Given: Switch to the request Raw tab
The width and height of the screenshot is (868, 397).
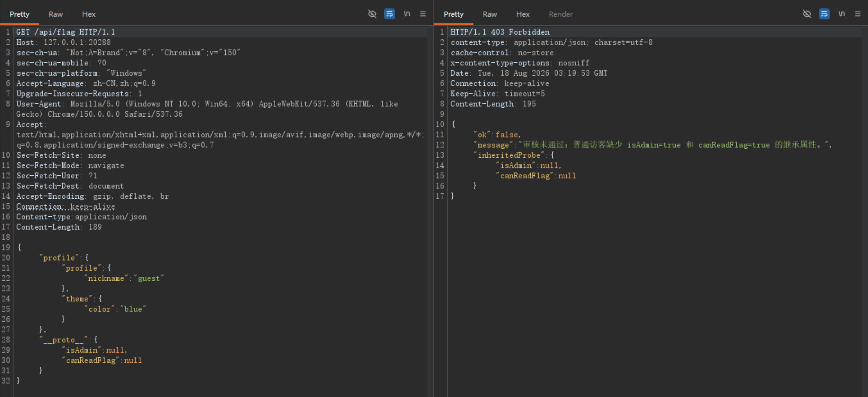Looking at the screenshot, I should tap(56, 14).
